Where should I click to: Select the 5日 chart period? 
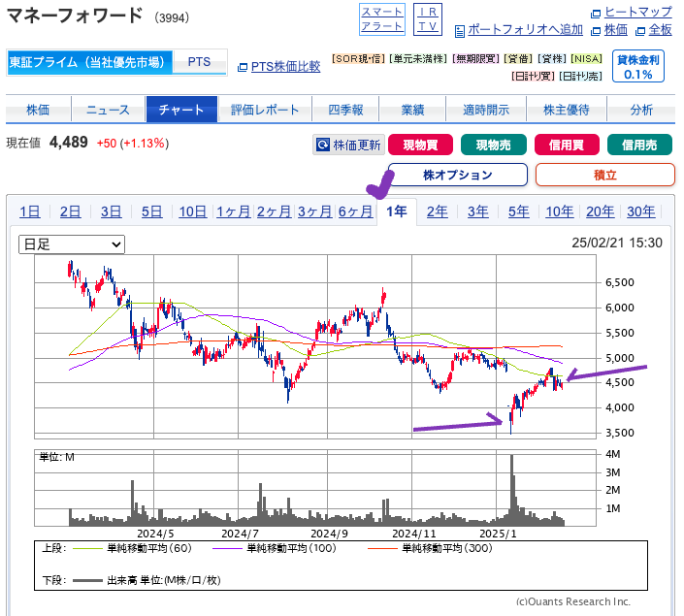click(x=151, y=211)
